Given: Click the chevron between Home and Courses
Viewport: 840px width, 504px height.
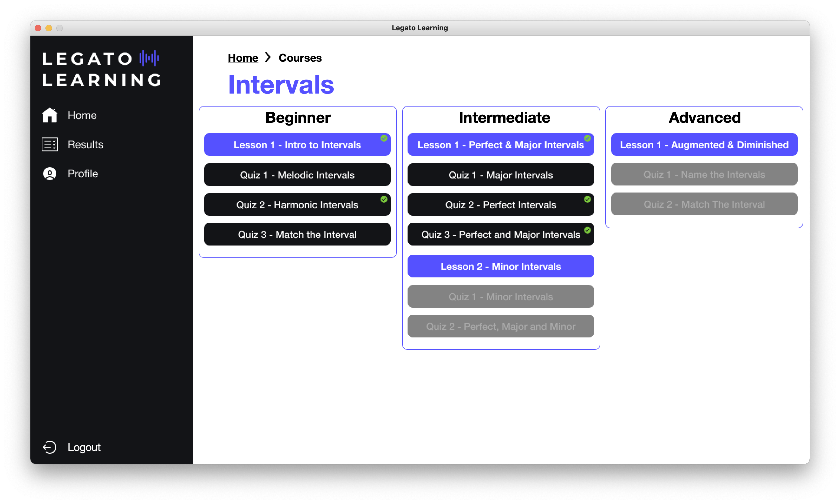Looking at the screenshot, I should coord(268,58).
